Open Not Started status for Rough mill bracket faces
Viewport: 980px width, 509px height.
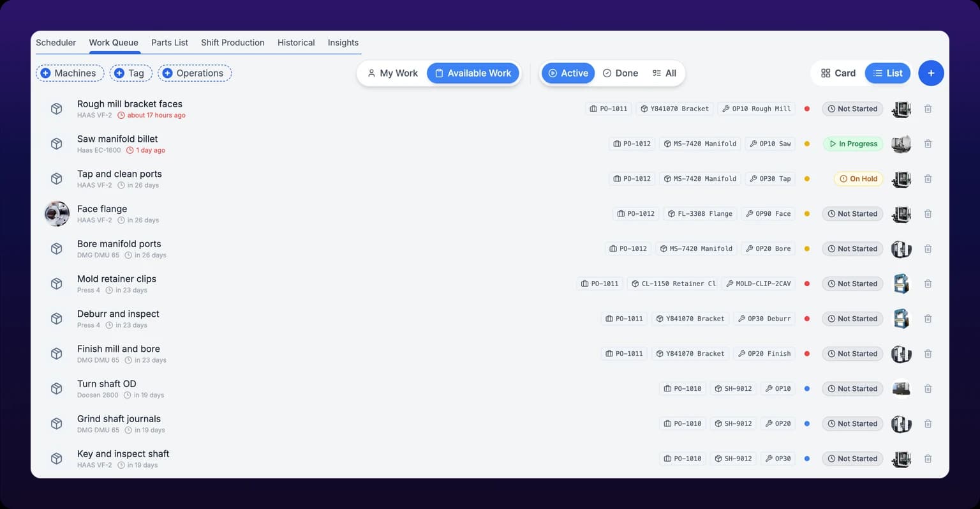[852, 109]
